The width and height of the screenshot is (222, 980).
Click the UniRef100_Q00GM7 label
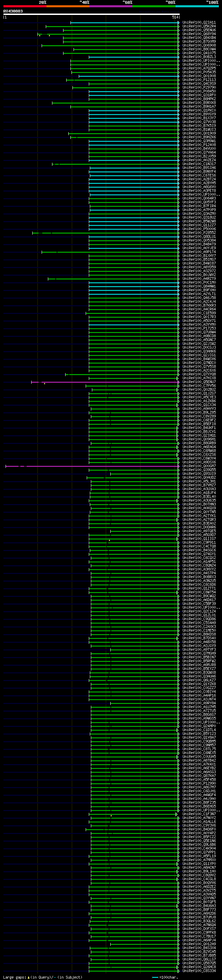[199, 466]
